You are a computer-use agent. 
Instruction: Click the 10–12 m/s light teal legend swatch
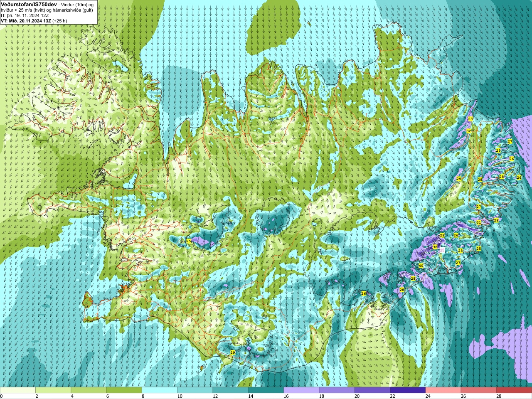195,390
